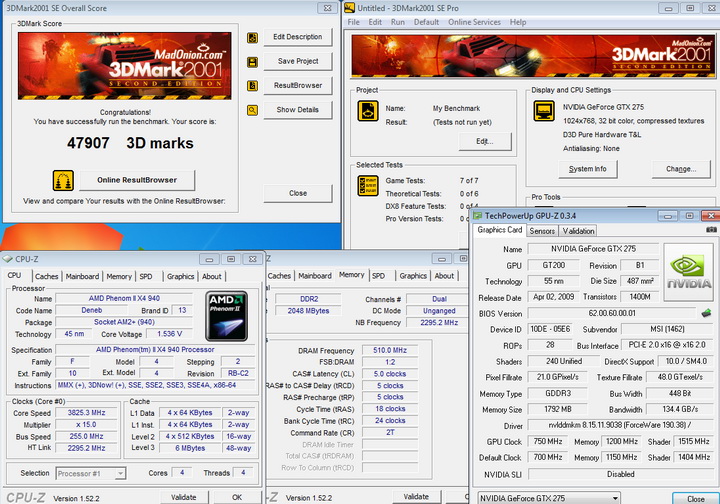Viewport: 720px width, 504px height.
Task: Open the Run menu in 3DMark2001
Action: pyautogui.click(x=398, y=22)
